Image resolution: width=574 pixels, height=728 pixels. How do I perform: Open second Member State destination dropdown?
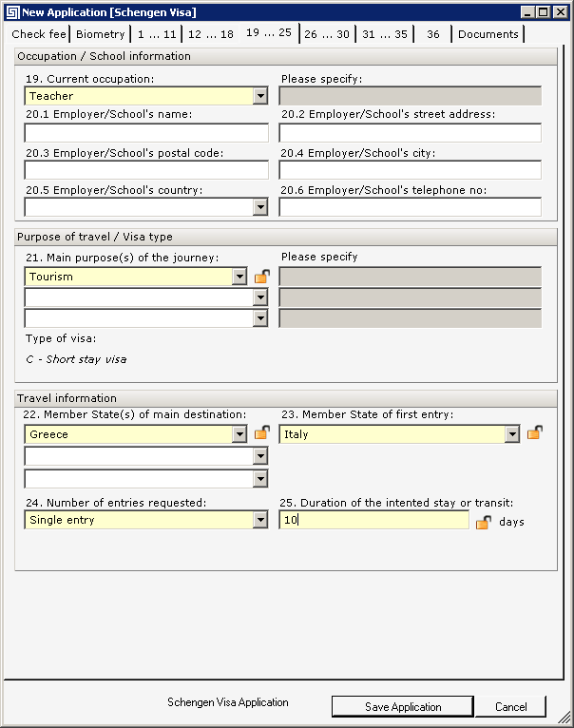(260, 456)
